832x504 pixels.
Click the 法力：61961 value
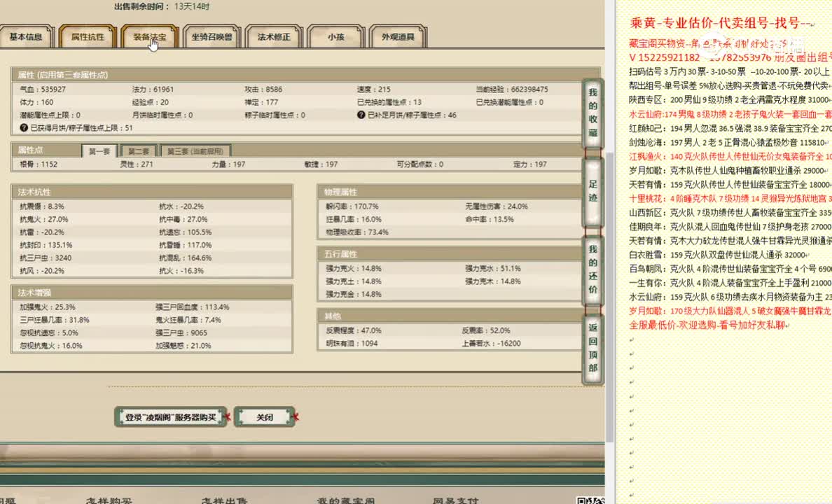(x=153, y=89)
